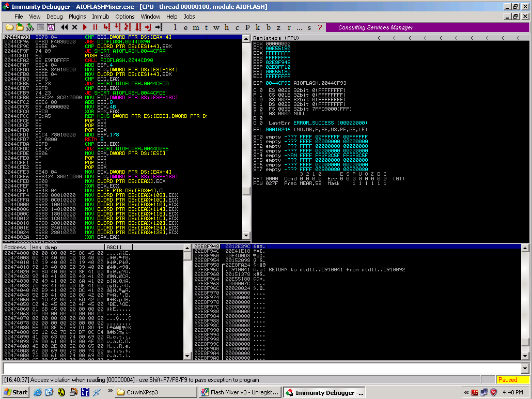
Task: Click the Open file folder icon
Action: 9,27
